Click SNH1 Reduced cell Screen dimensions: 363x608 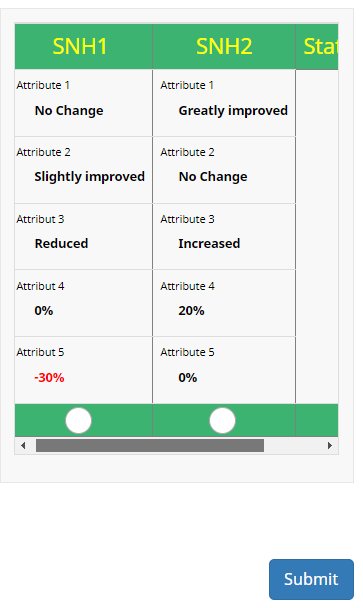pyautogui.click(x=83, y=237)
